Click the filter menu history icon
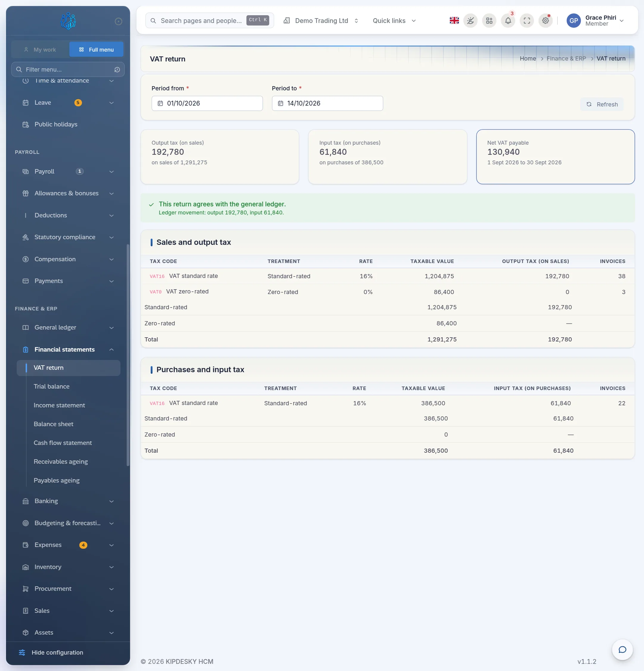The height and width of the screenshot is (671, 644). coord(117,69)
